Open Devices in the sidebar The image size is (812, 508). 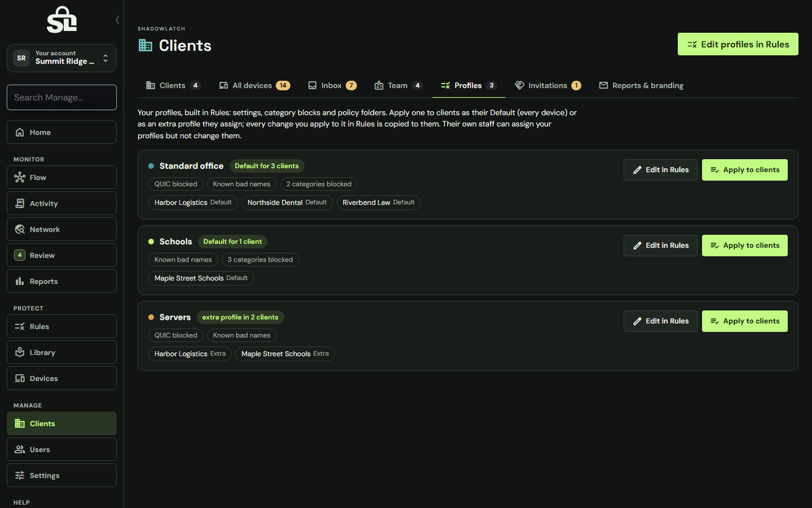(x=61, y=378)
